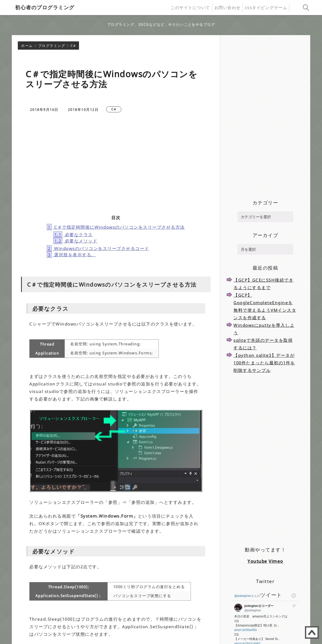
Task: Click Application cell in class table
Action: [47, 353]
